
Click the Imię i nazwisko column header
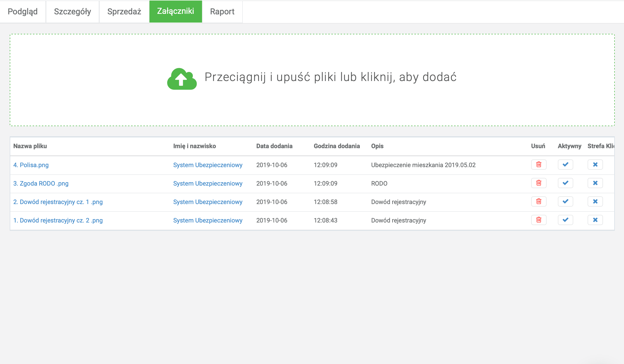click(x=195, y=146)
